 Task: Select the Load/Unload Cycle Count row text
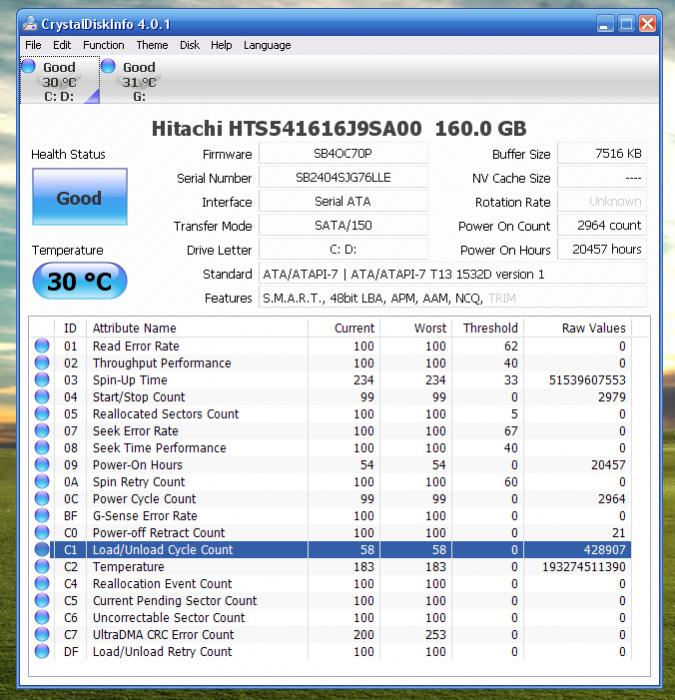coord(163,550)
